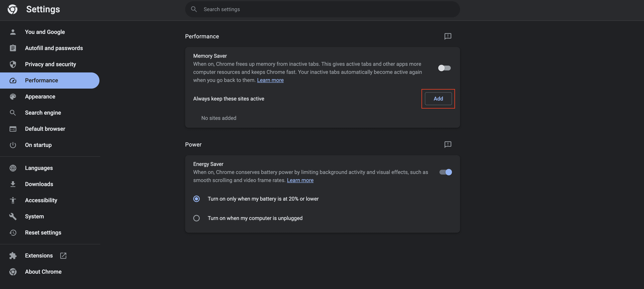644x289 pixels.
Task: Open Appearance settings
Action: click(50, 97)
